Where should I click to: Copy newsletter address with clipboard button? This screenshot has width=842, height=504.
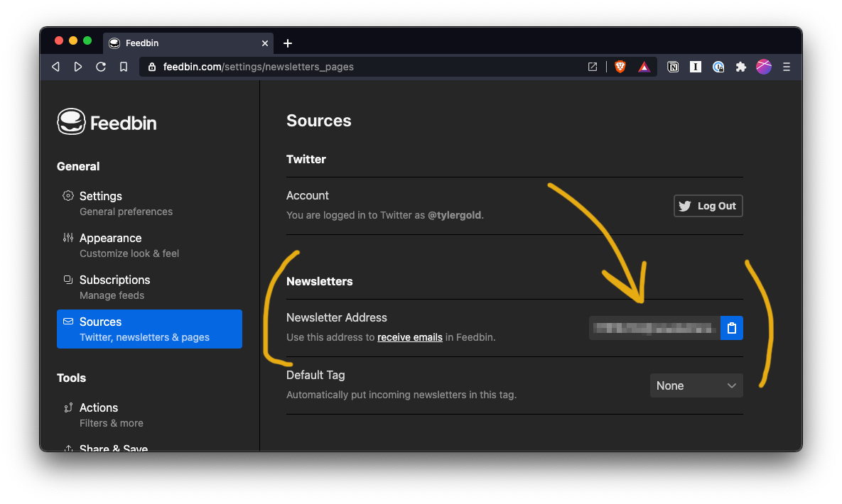[x=731, y=328]
